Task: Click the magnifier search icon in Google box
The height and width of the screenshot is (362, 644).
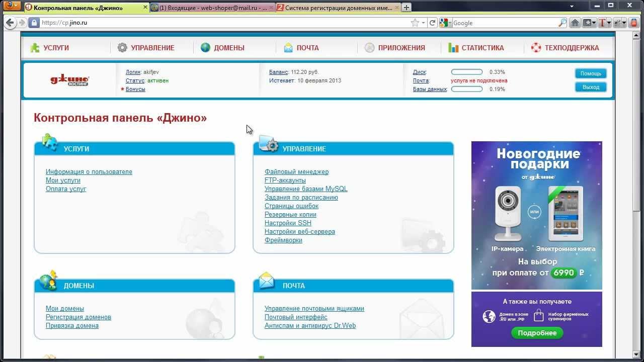Action: 562,23
